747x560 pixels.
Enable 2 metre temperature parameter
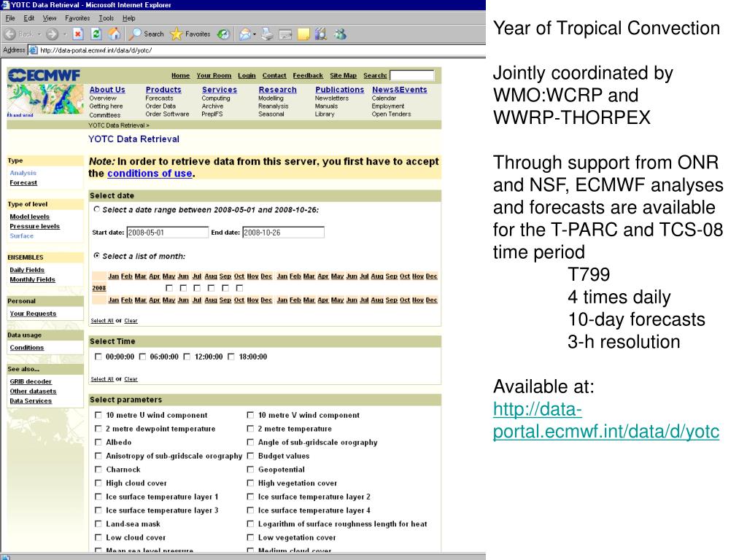coord(250,429)
